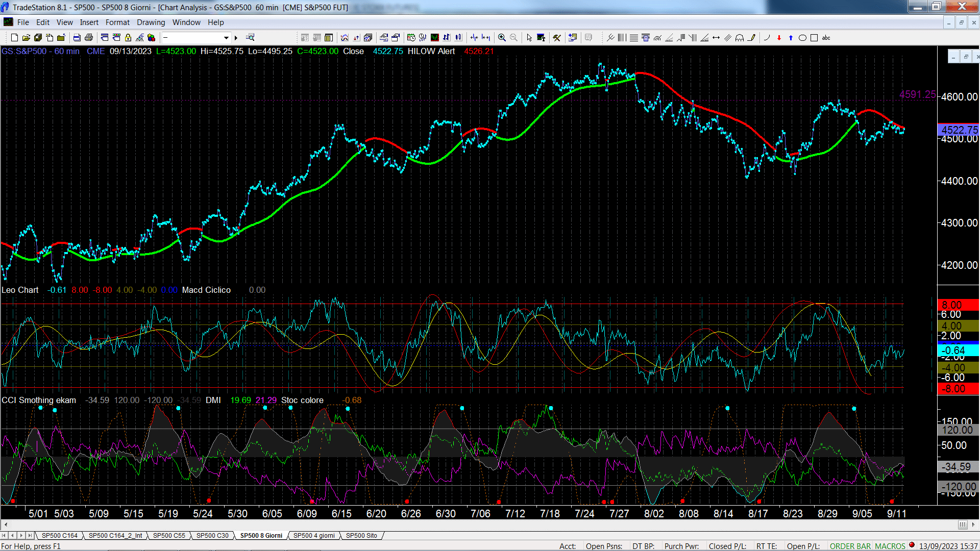This screenshot has height=551, width=980.
Task: Select the arrow pointer tool
Action: pos(529,37)
